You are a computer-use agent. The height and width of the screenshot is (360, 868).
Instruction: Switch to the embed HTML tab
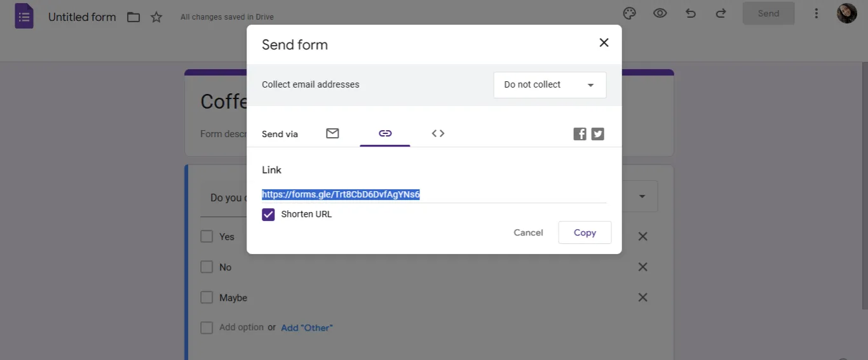click(x=438, y=133)
